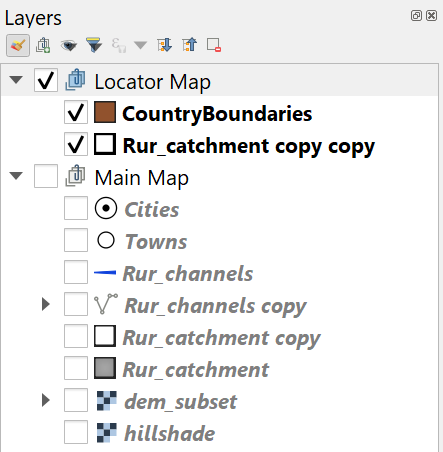
Task: Select the Rur_catchment copy copy layer name
Action: [249, 146]
